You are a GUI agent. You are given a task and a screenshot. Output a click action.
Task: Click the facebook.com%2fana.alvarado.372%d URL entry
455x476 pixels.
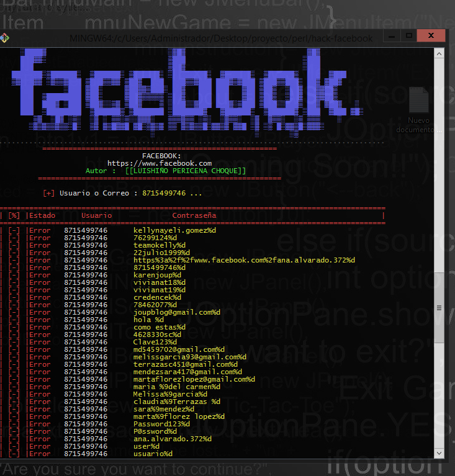coord(244,260)
